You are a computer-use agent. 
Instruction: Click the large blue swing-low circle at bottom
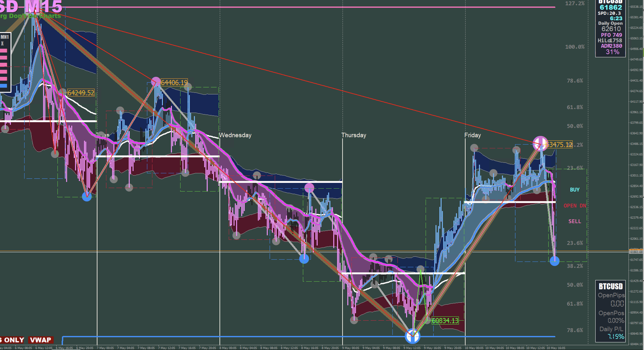(412, 336)
